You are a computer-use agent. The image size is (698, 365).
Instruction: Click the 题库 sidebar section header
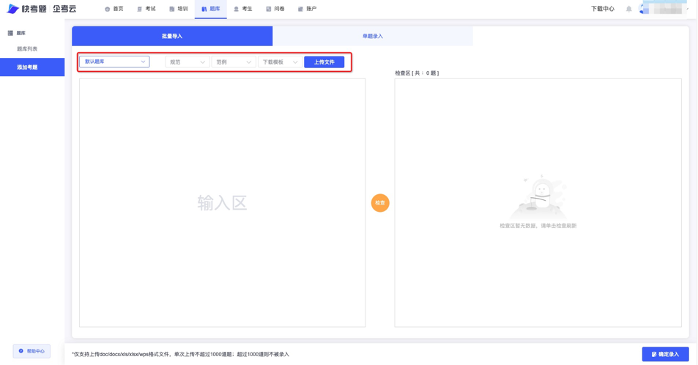point(17,33)
